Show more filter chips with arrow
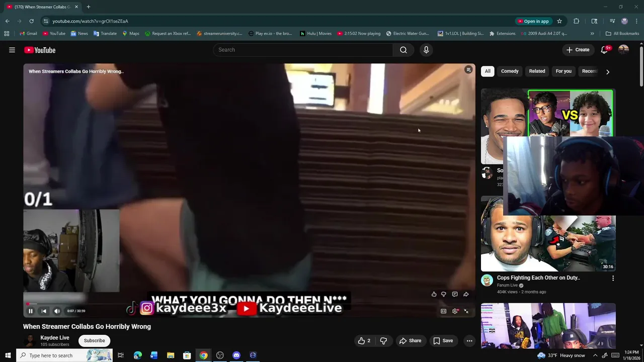 (x=608, y=72)
